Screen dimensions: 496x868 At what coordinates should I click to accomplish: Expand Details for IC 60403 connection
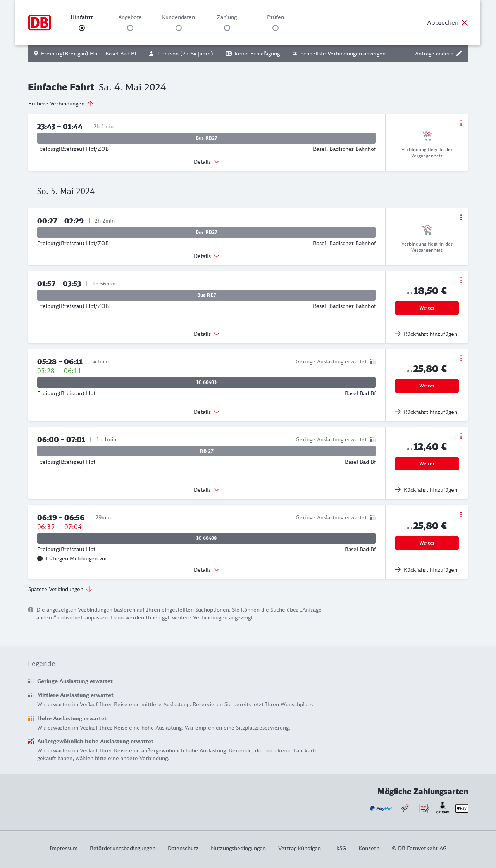[207, 412]
